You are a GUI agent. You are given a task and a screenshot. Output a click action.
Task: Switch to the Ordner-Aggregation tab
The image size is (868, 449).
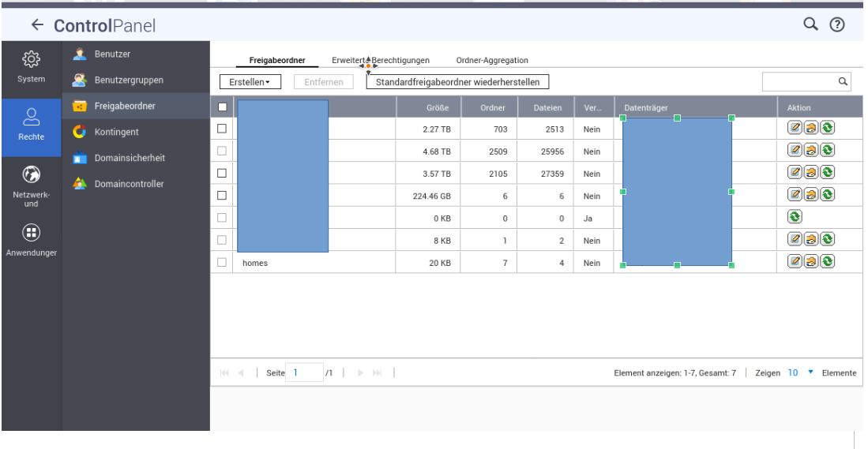pyautogui.click(x=492, y=60)
